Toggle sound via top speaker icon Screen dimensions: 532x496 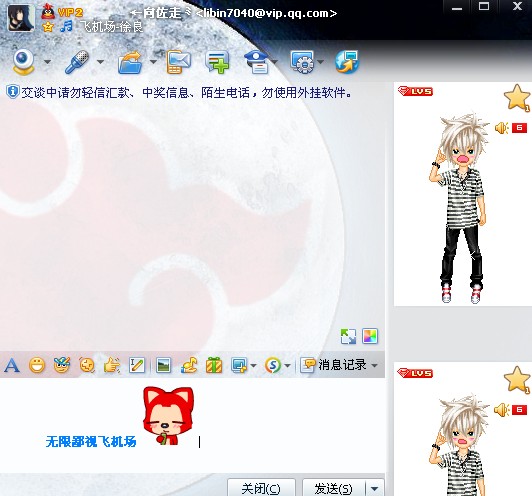click(x=501, y=128)
